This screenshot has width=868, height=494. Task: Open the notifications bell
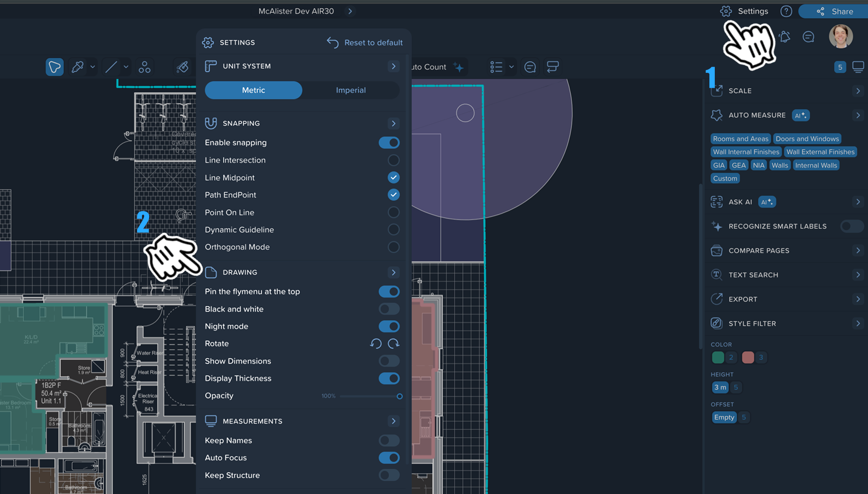coord(784,37)
